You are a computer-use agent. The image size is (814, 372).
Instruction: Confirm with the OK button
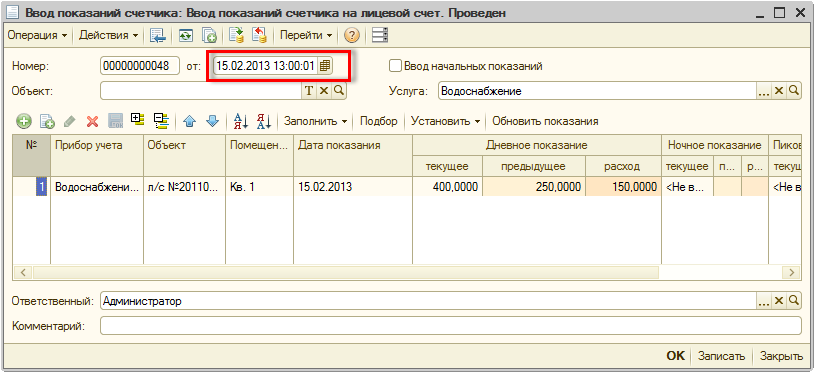coord(676,356)
